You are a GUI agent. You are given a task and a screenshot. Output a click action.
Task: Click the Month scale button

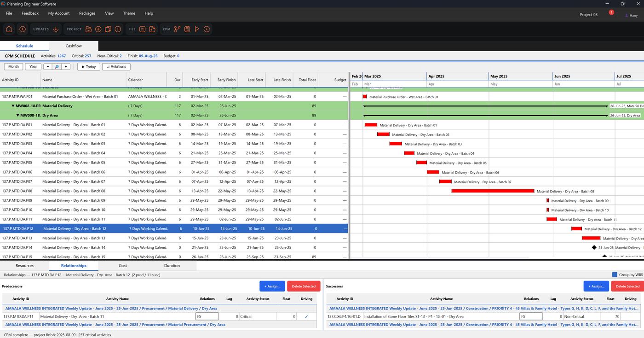coord(13,67)
